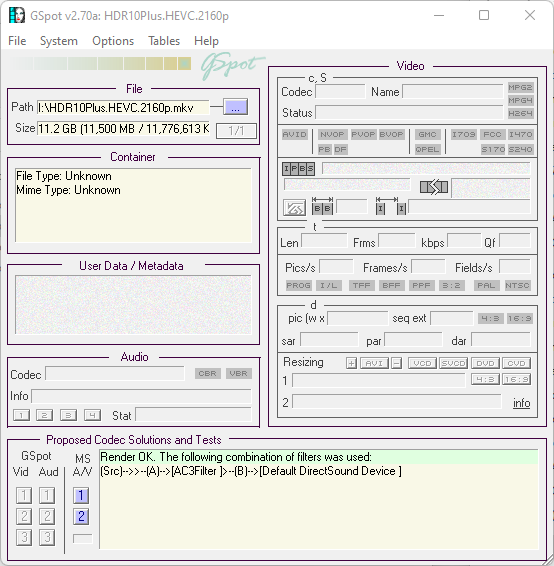
Task: Click GSpot Vid test button 1
Action: click(24, 495)
